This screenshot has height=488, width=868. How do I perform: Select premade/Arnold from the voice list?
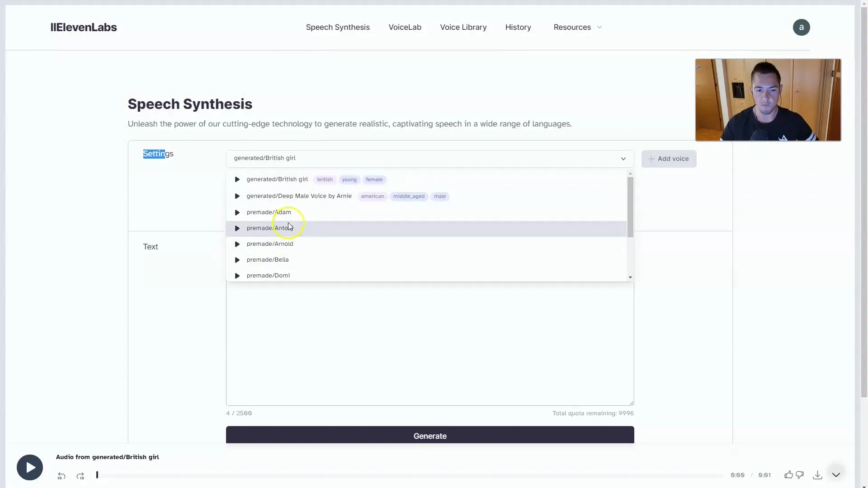tap(269, 243)
